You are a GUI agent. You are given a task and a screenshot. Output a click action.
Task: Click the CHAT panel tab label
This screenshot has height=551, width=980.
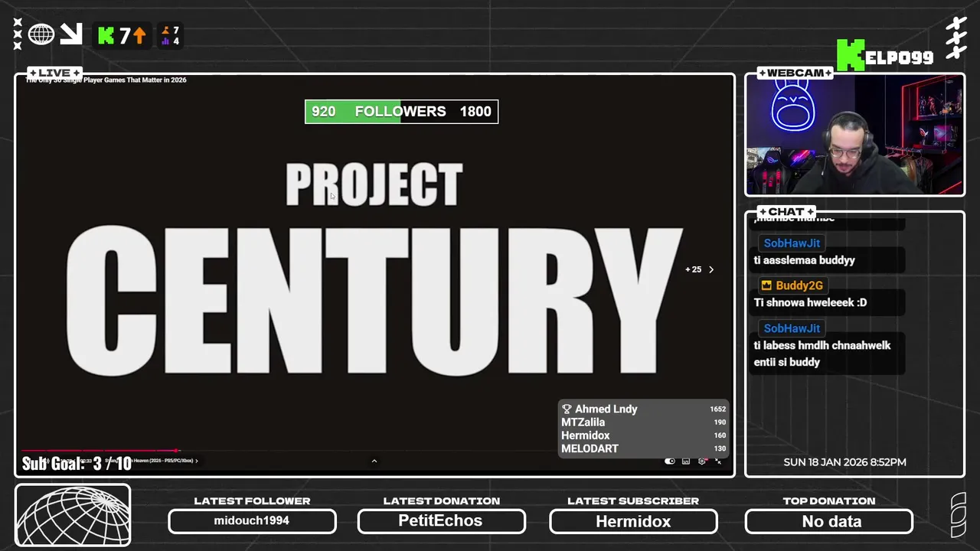tap(786, 211)
